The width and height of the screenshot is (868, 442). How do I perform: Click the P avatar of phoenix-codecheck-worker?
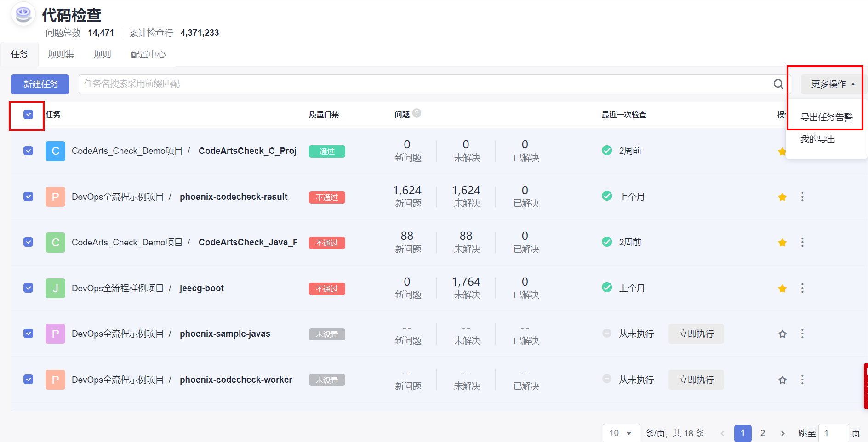[55, 380]
